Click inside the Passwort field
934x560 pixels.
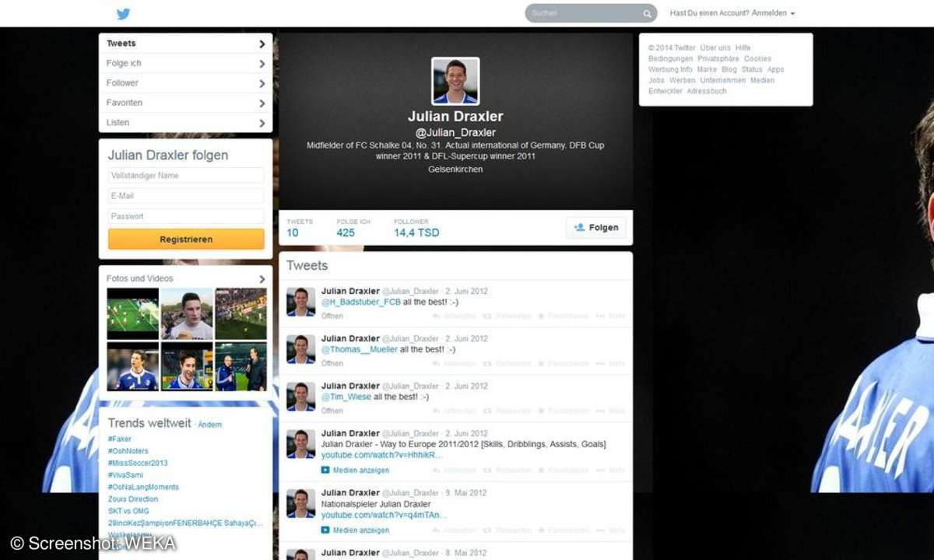pos(184,215)
